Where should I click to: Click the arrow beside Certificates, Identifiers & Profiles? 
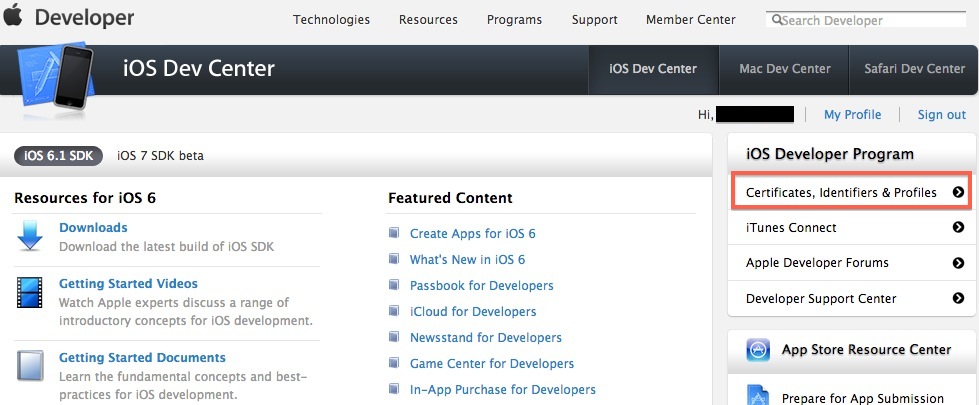point(958,192)
